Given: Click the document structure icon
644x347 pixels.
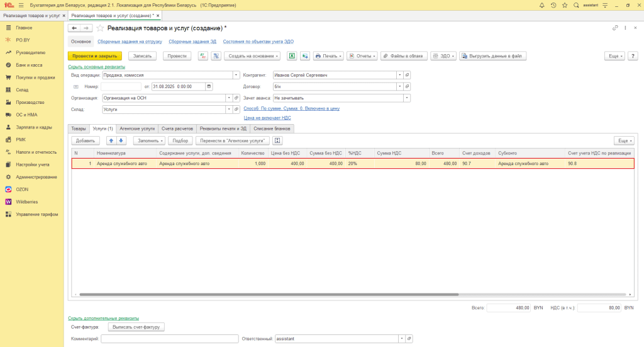Looking at the screenshot, I should point(216,56).
